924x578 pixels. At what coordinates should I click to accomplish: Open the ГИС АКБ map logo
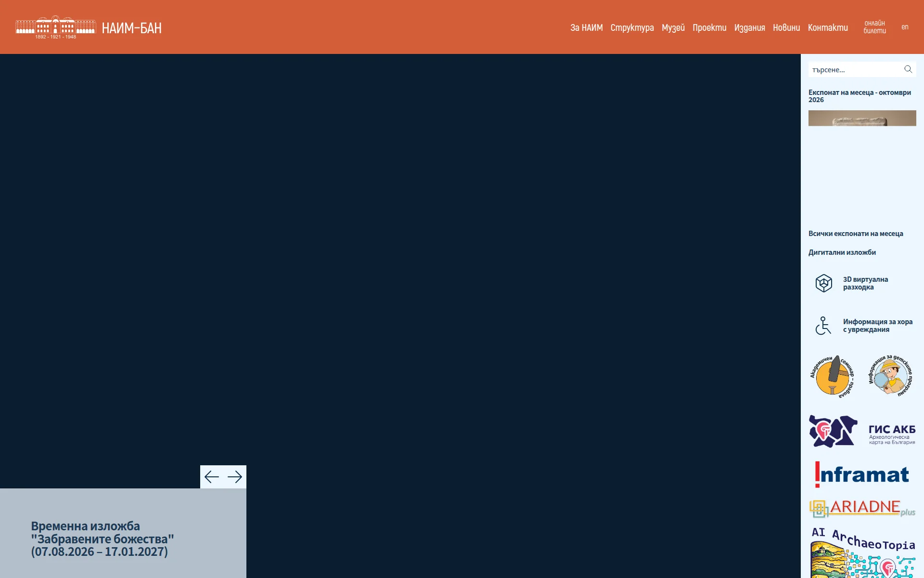click(x=862, y=431)
